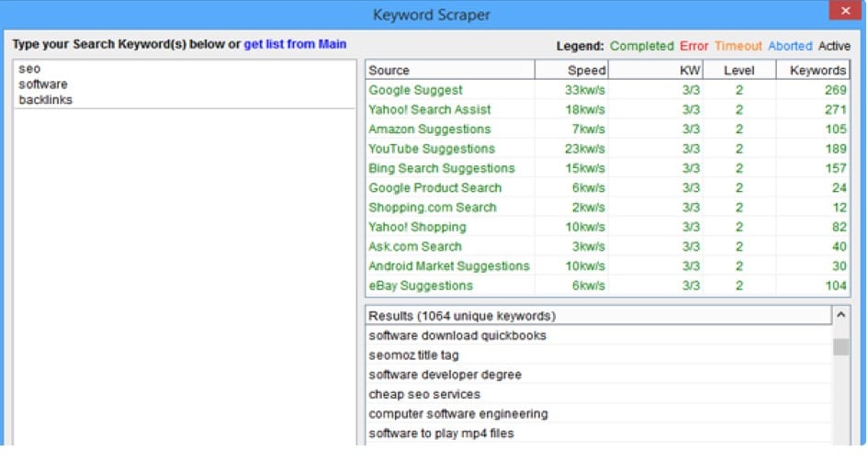Click the 30 keywords count

point(840,266)
